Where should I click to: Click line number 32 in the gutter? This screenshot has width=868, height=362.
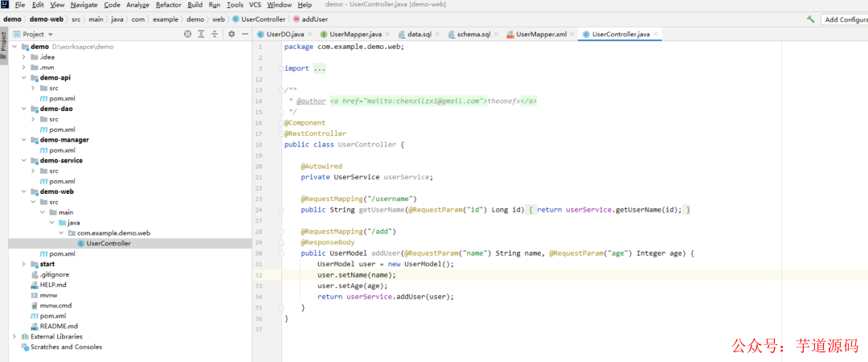(259, 275)
